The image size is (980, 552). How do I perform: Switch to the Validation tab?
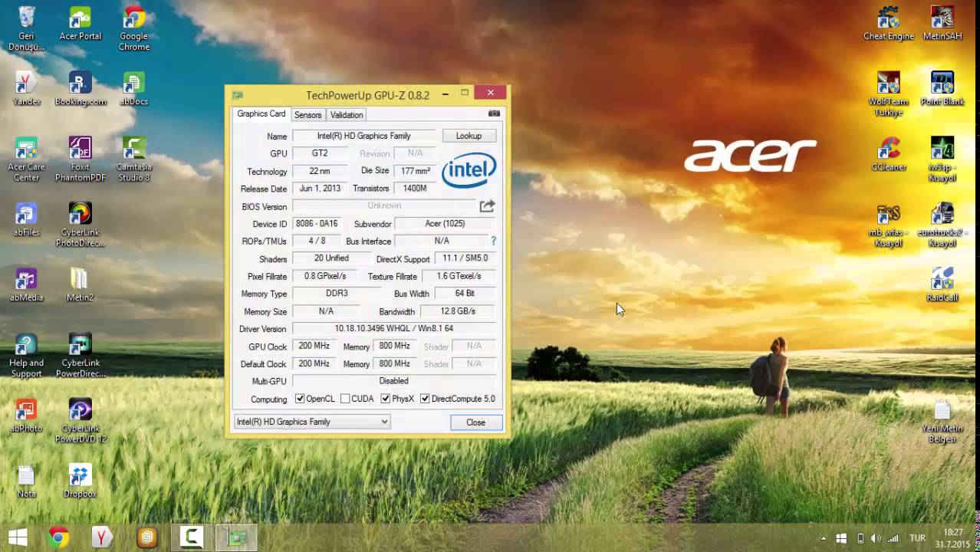click(x=347, y=115)
